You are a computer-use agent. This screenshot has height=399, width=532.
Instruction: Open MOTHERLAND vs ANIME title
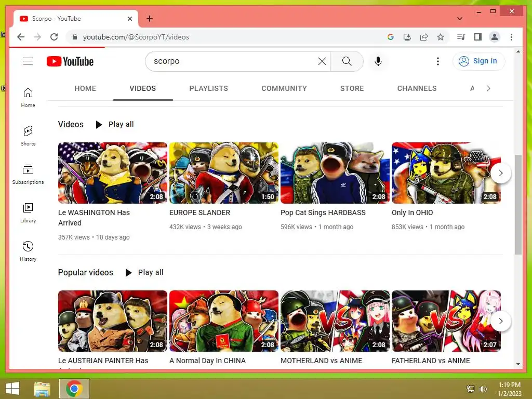pyautogui.click(x=321, y=361)
